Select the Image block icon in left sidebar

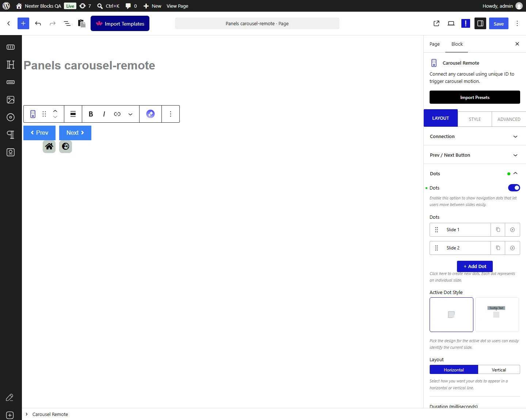pyautogui.click(x=11, y=100)
